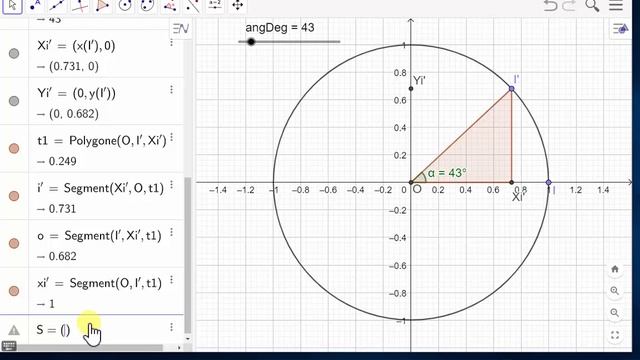Click the warning triangle on S row
640x360 pixels.
tap(14, 330)
